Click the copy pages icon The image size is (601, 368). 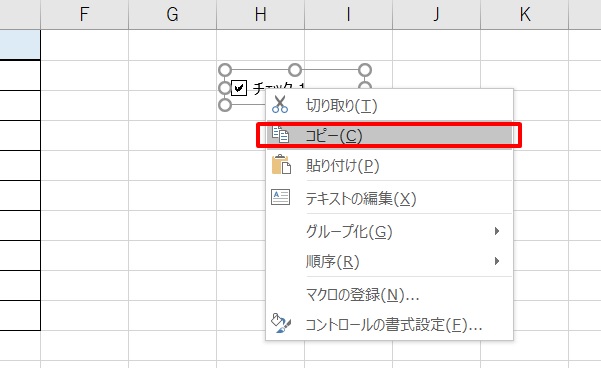point(280,135)
